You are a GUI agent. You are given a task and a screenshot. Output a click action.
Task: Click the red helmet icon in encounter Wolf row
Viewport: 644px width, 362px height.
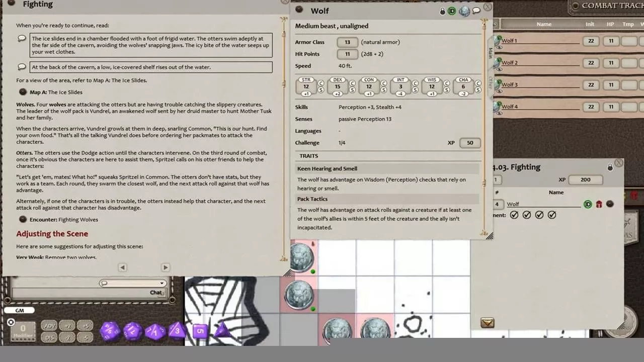coord(599,204)
